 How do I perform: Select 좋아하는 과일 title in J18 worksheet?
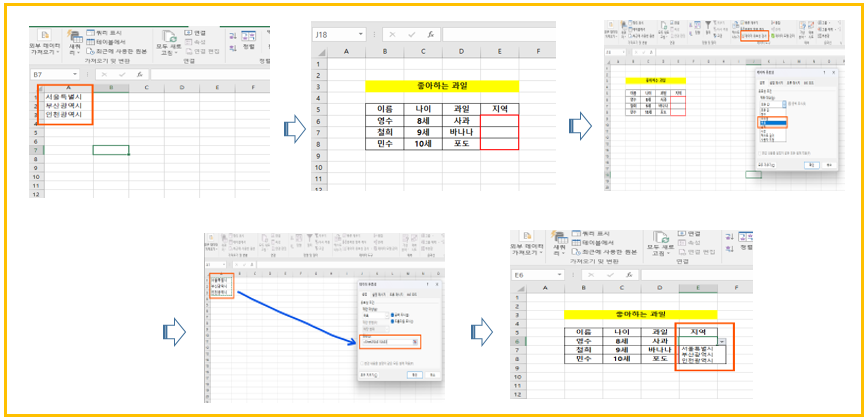[x=442, y=86]
